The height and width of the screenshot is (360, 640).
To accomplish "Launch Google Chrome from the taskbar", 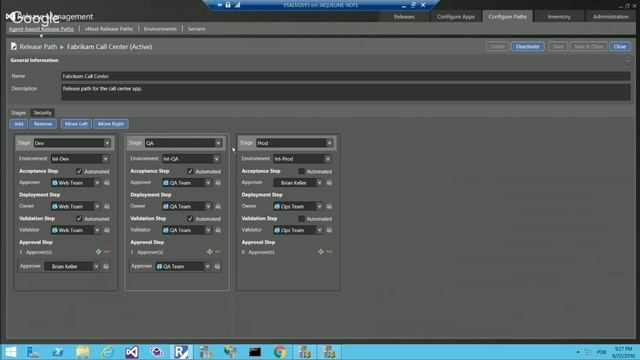I will tap(280, 352).
